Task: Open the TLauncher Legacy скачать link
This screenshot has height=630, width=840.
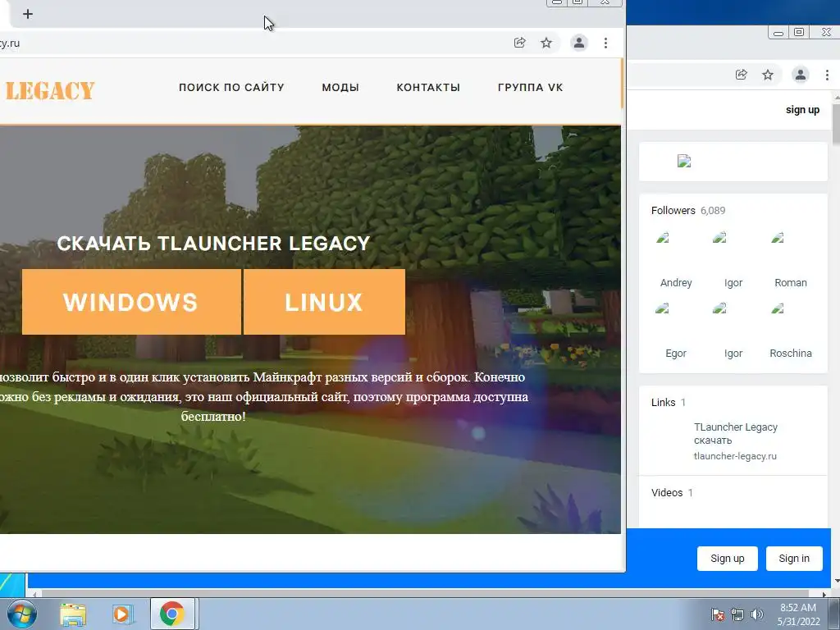Action: (x=736, y=433)
